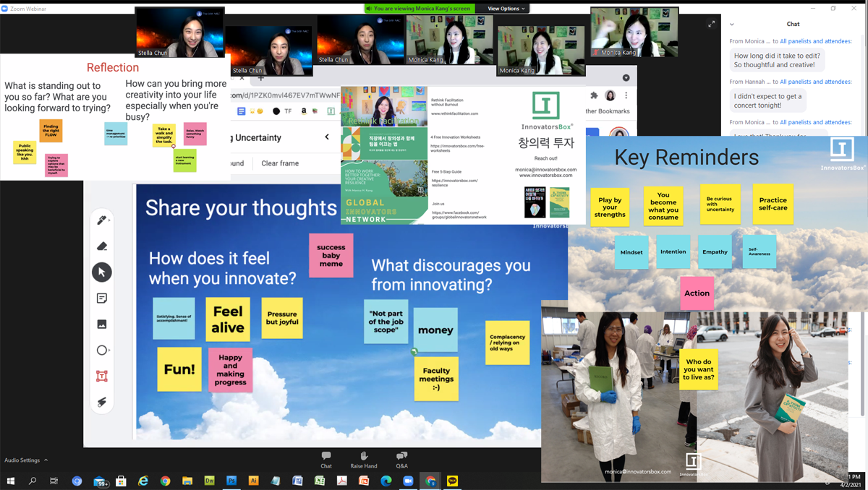Image resolution: width=868 pixels, height=490 pixels.
Task: Select the Happy and making progress note
Action: point(231,370)
